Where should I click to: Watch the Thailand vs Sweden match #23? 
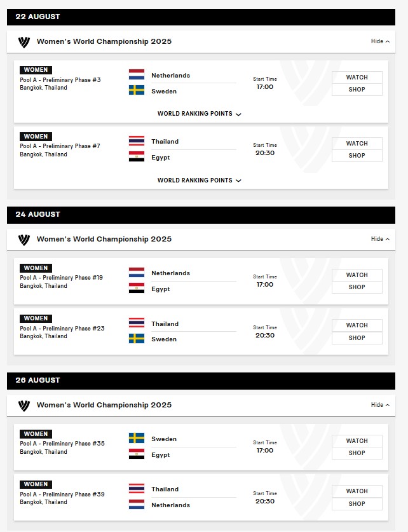point(357,325)
